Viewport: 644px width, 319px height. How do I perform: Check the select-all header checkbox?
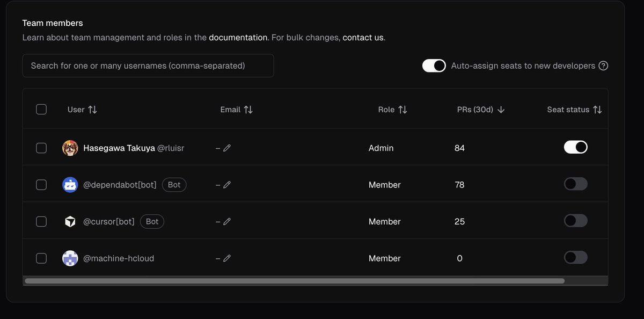(41, 110)
